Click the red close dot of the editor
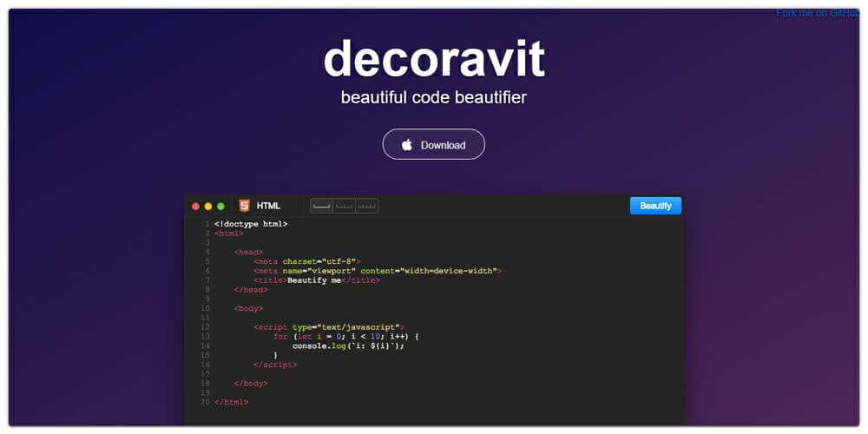Screen dimensions: 868x434 click(195, 207)
